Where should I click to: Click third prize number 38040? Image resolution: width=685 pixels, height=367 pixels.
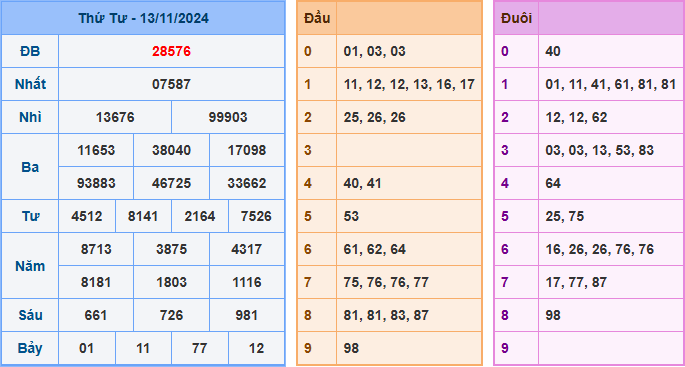[x=171, y=150]
